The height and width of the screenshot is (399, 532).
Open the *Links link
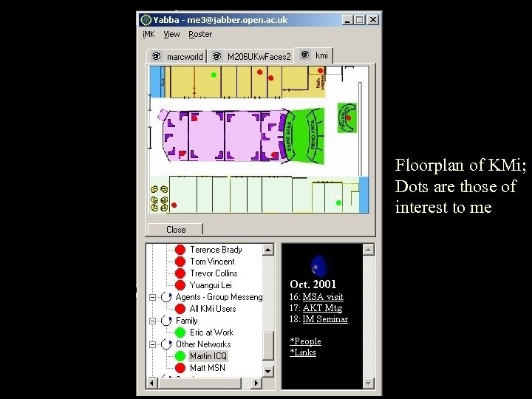click(x=303, y=352)
